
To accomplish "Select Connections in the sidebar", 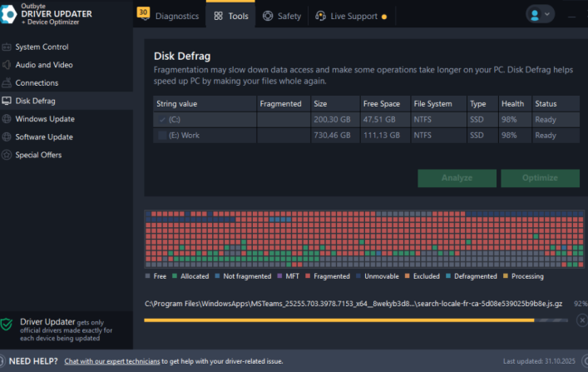I will [x=37, y=83].
